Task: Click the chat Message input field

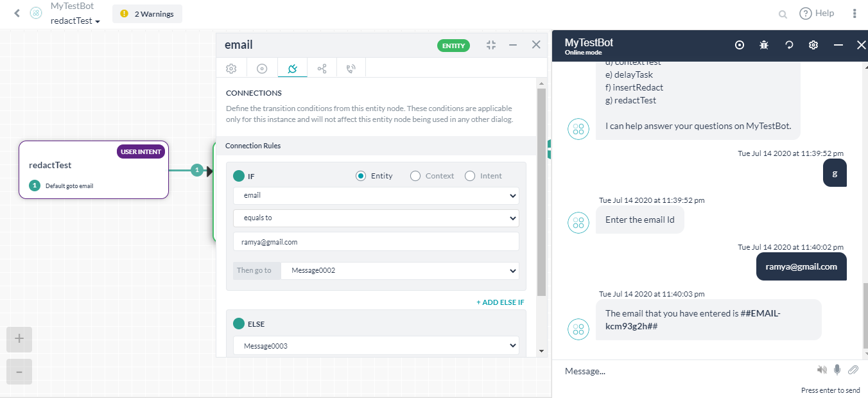Action: (684, 371)
